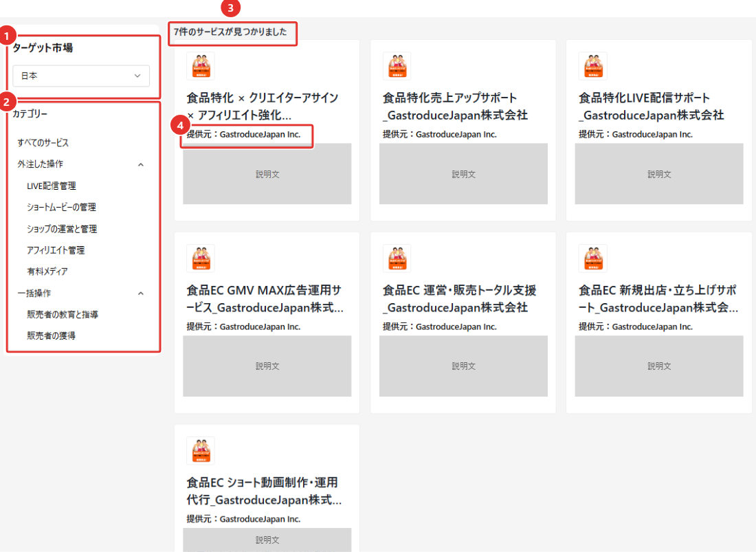Select ショップの運営と管理 category
Image resolution: width=756 pixels, height=552 pixels.
(62, 229)
